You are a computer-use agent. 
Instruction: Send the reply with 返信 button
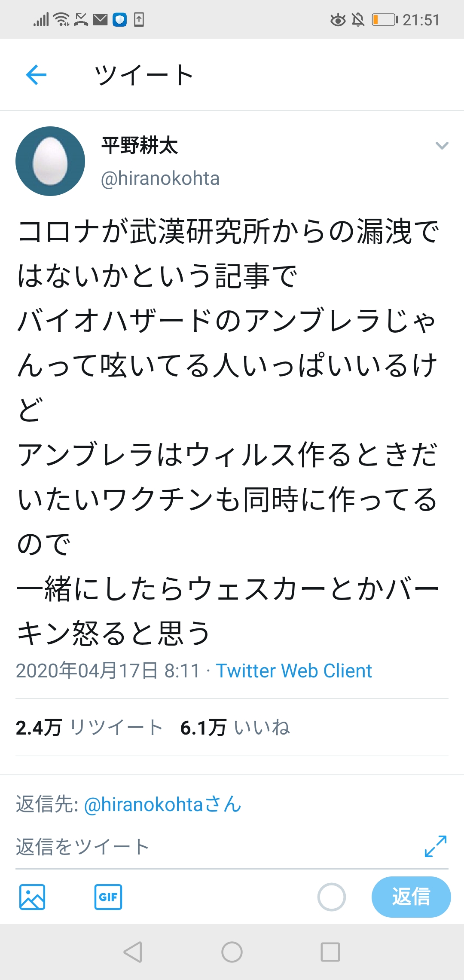(411, 897)
